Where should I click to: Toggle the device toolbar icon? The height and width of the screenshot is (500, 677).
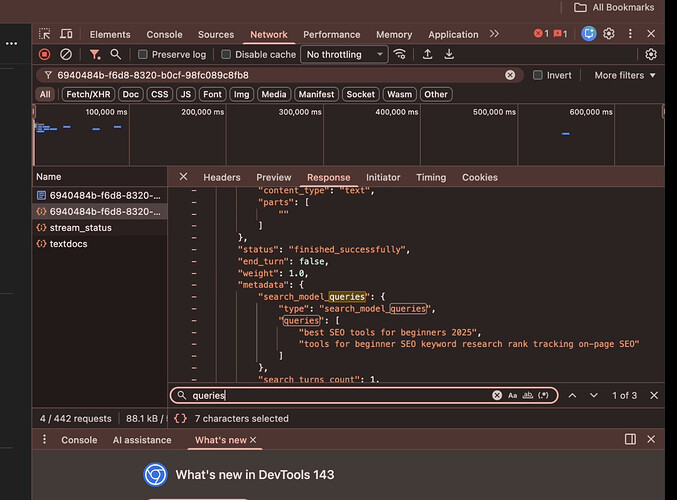coord(67,34)
